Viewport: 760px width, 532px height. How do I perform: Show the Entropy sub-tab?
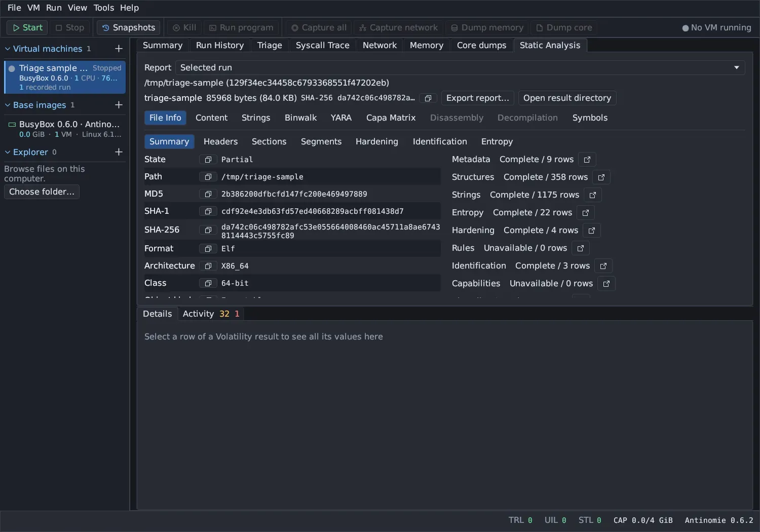click(497, 142)
